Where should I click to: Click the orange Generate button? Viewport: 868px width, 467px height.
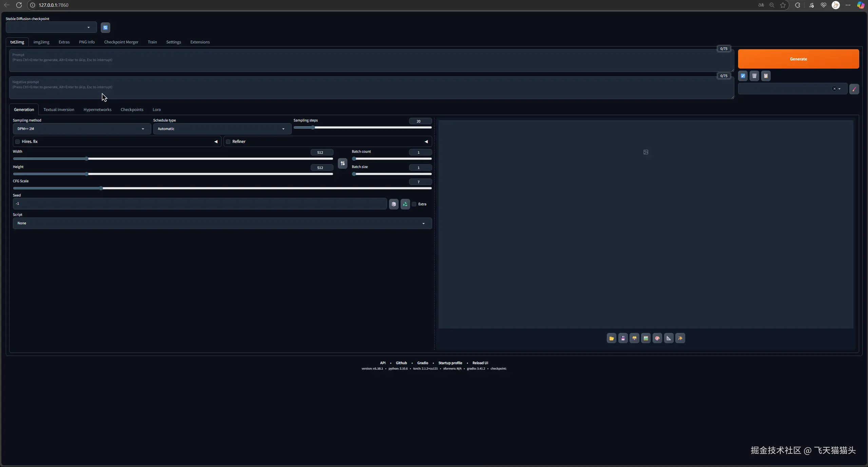point(798,59)
